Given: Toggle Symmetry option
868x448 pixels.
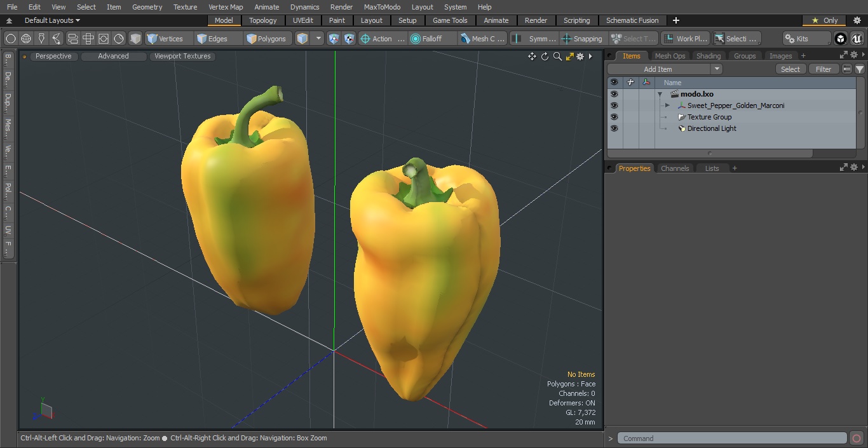Looking at the screenshot, I should pos(534,39).
